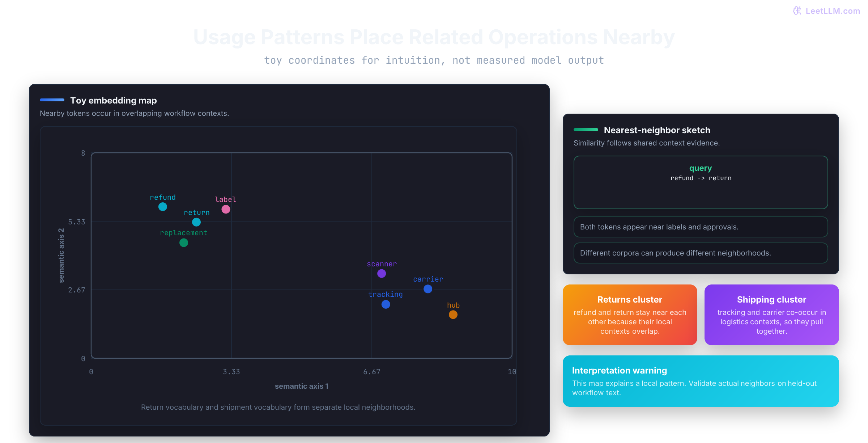This screenshot has width=868, height=443.
Task: Click the y-axis tick value 2.67
Action: coord(77,290)
